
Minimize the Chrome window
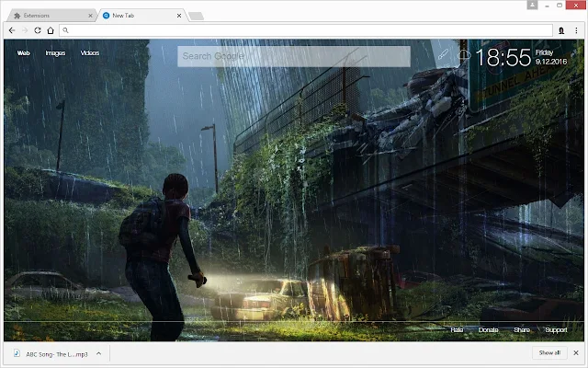pos(548,6)
